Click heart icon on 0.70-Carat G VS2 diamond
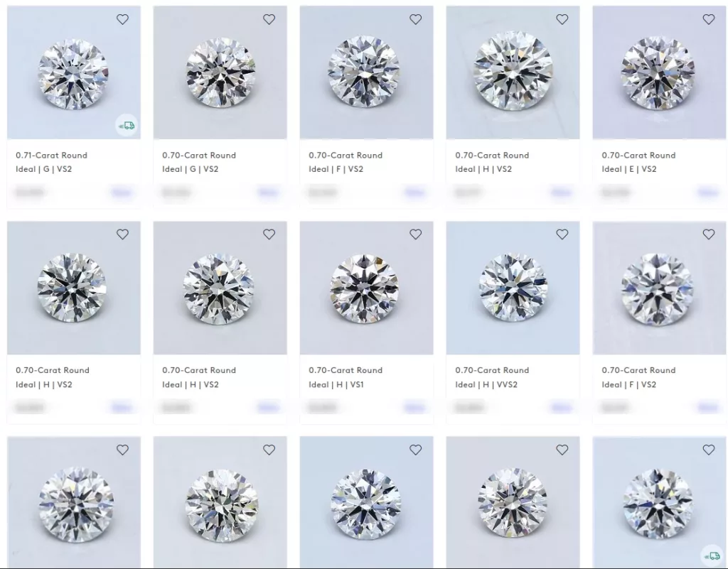Screen dimensions: 728x569 (x=269, y=19)
